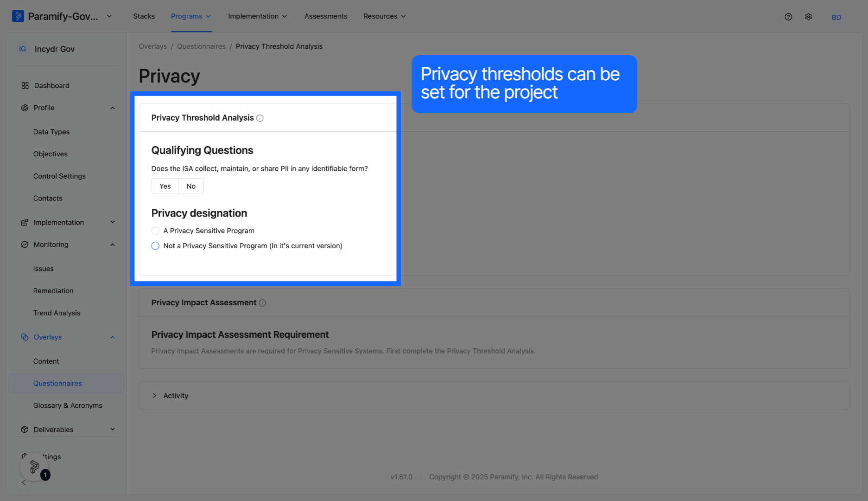Screen dimensions: 868x501
Task: Open the Resources dropdown menu
Action: [x=384, y=16]
